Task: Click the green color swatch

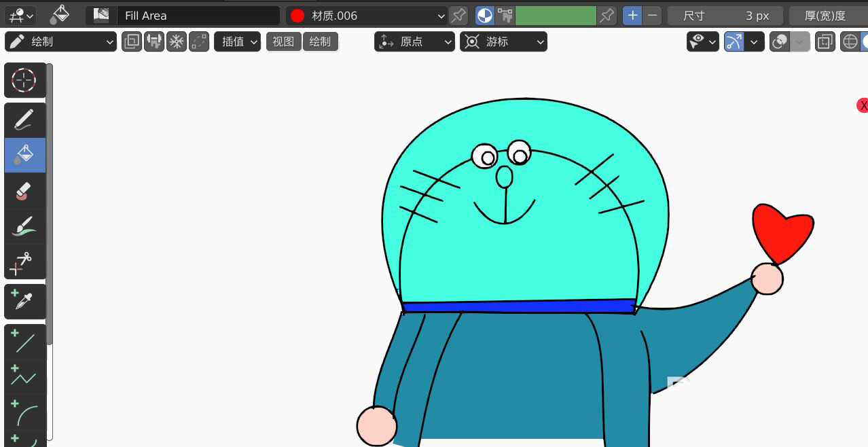Action: pyautogui.click(x=556, y=15)
